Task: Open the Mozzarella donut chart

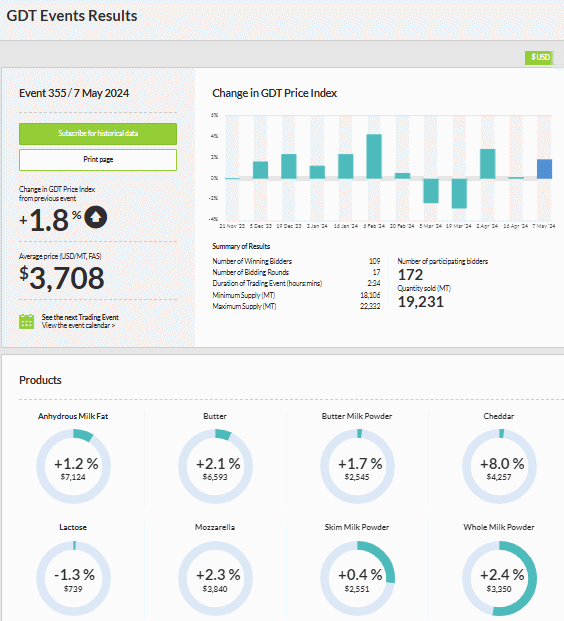Action: (215, 578)
